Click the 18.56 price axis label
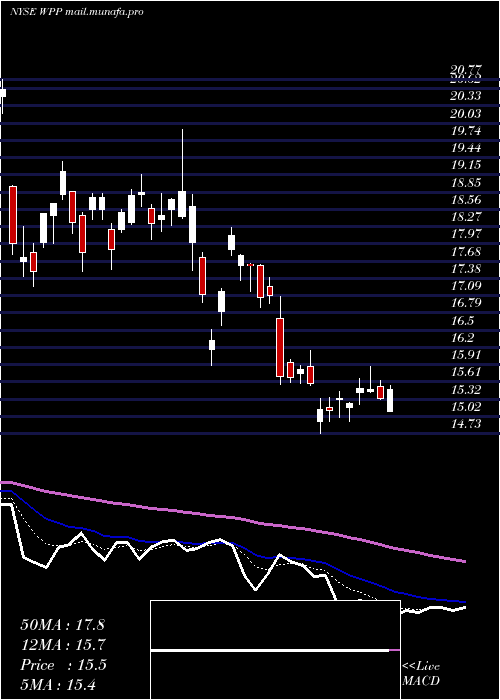This screenshot has height=700, width=500. tap(466, 200)
